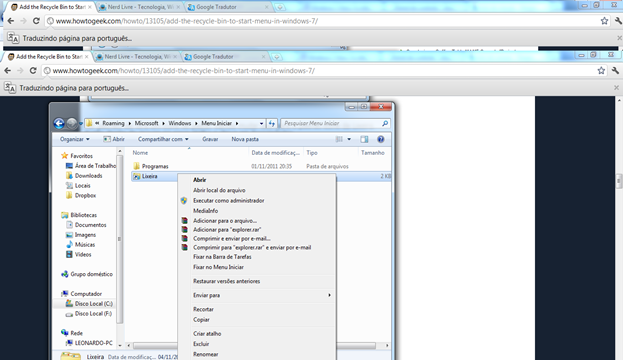
Task: Switch to Google Tradutor tab in topmost Chrome
Action: (x=228, y=7)
